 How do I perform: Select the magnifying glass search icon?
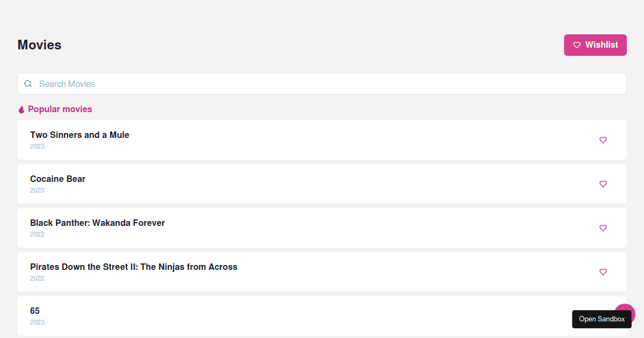28,84
